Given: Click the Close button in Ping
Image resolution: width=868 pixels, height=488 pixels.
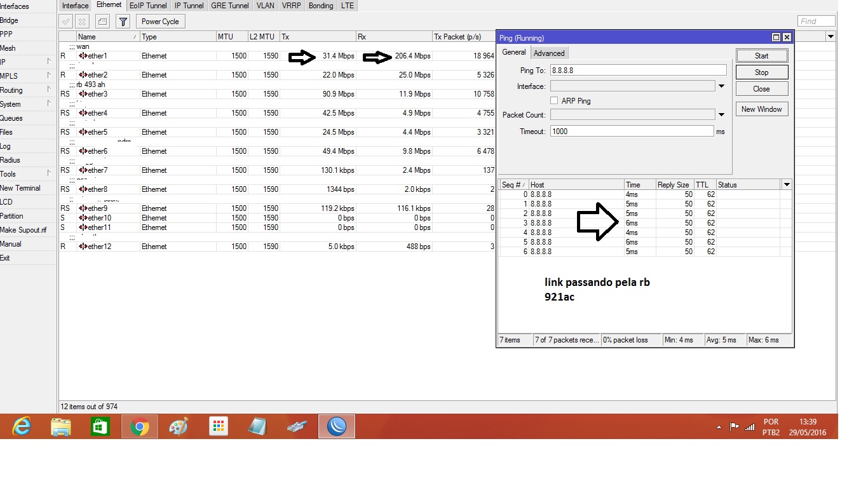Looking at the screenshot, I should (x=762, y=89).
